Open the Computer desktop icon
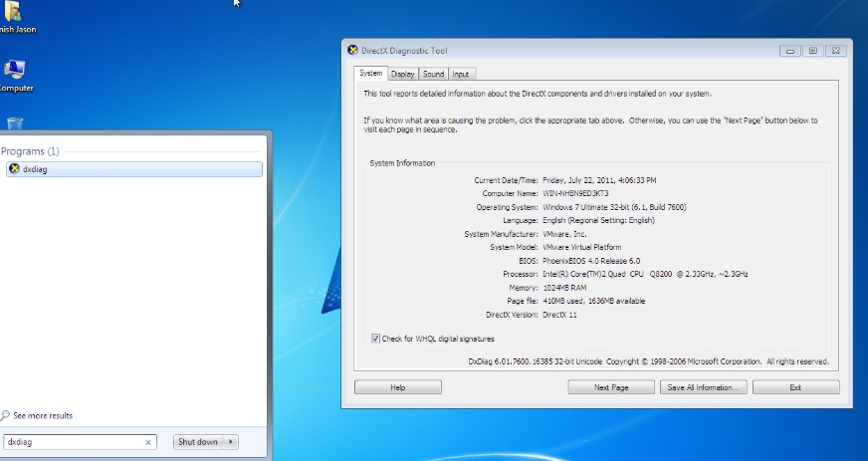The image size is (868, 461). 14,76
